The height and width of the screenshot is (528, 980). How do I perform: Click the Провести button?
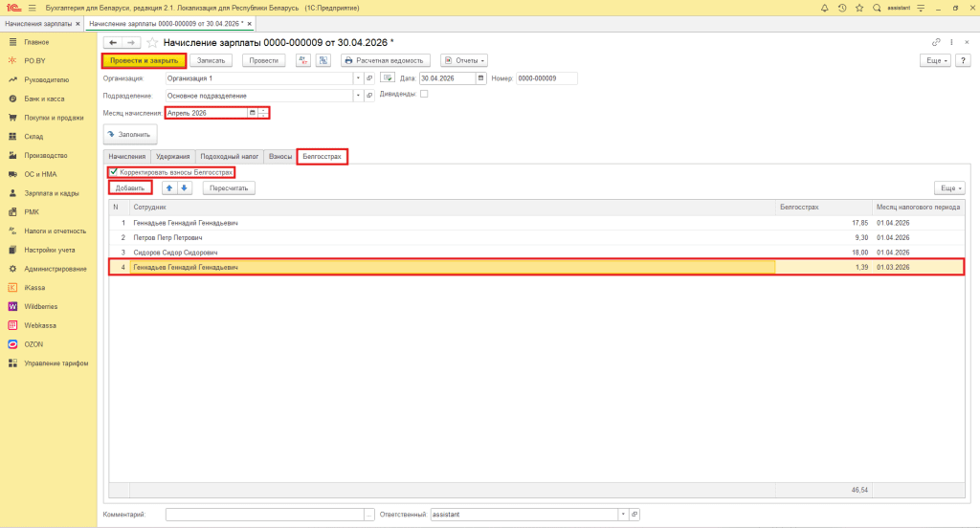264,60
